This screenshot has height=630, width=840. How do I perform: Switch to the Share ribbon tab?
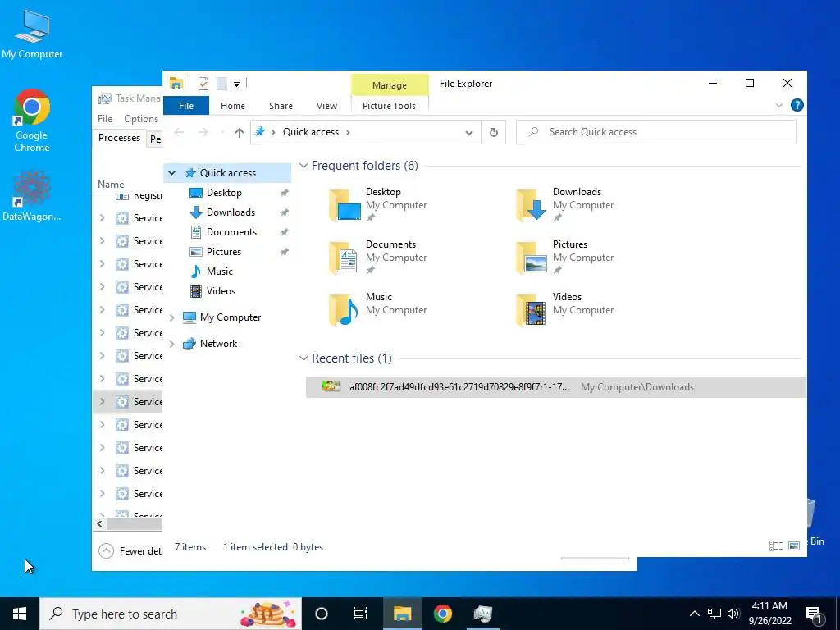pos(281,106)
